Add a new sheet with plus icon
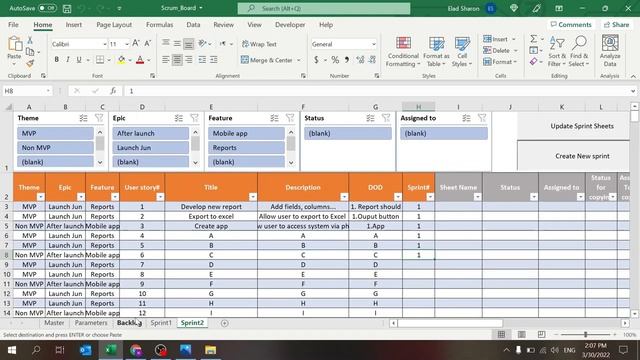640x360 pixels. click(224, 323)
